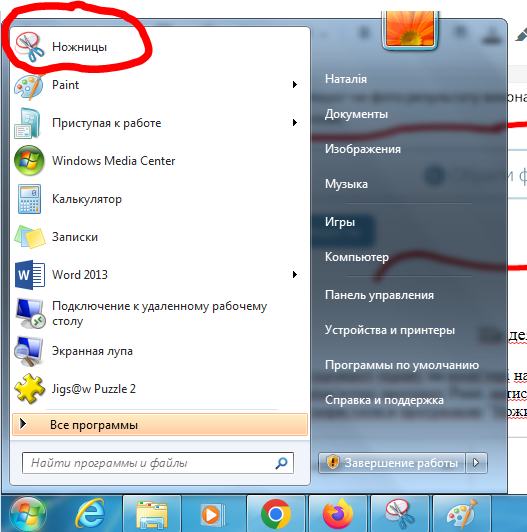This screenshot has height=532, width=527.
Task: Click the Windows Media Center icon
Action: [x=29, y=160]
